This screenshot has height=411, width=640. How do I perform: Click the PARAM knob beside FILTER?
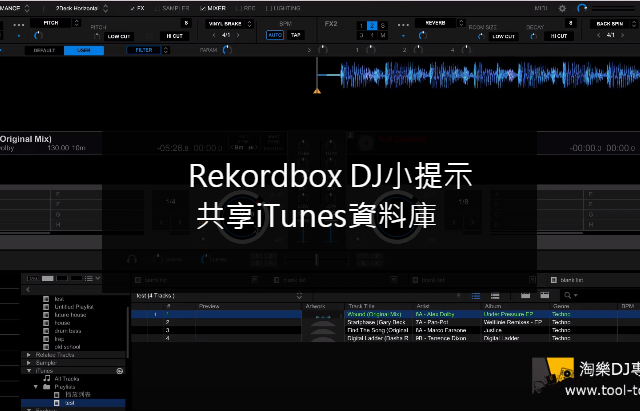click(x=227, y=50)
